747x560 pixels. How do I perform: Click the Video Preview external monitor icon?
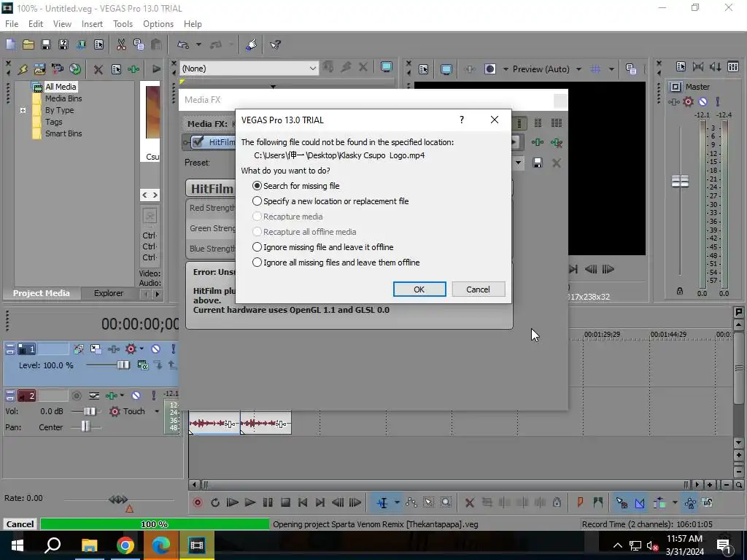coord(446,69)
